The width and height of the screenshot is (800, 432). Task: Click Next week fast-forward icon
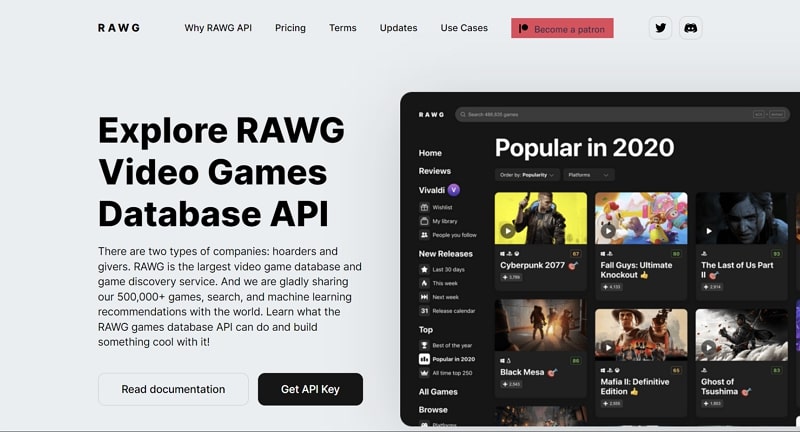[x=424, y=297]
